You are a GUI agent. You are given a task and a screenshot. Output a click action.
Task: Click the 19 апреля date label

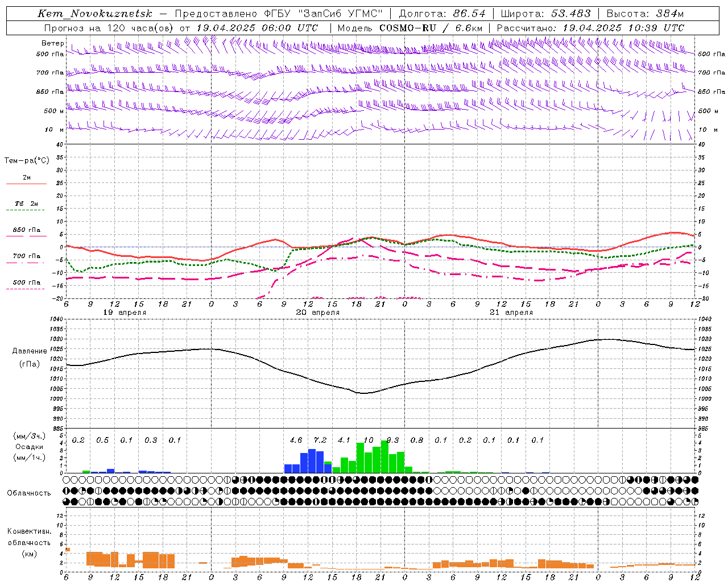[125, 313]
